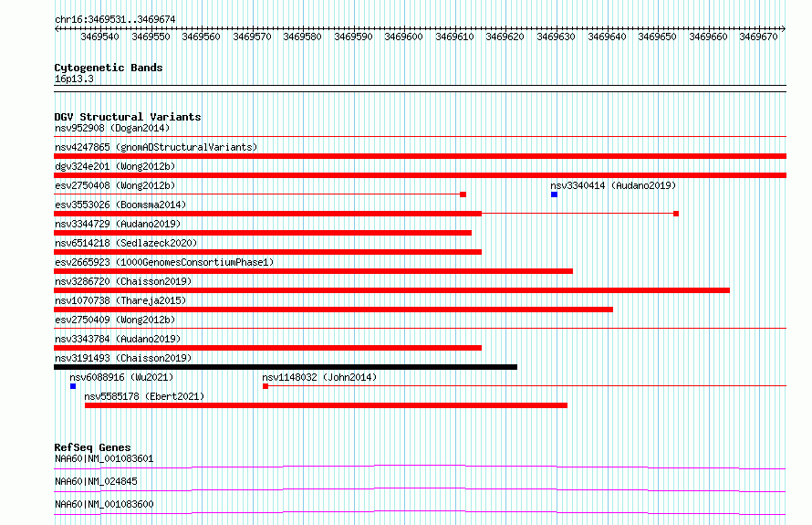The height and width of the screenshot is (525, 812).
Task: Click the esv2750409 (Wong2012b) label
Action: 115,320
